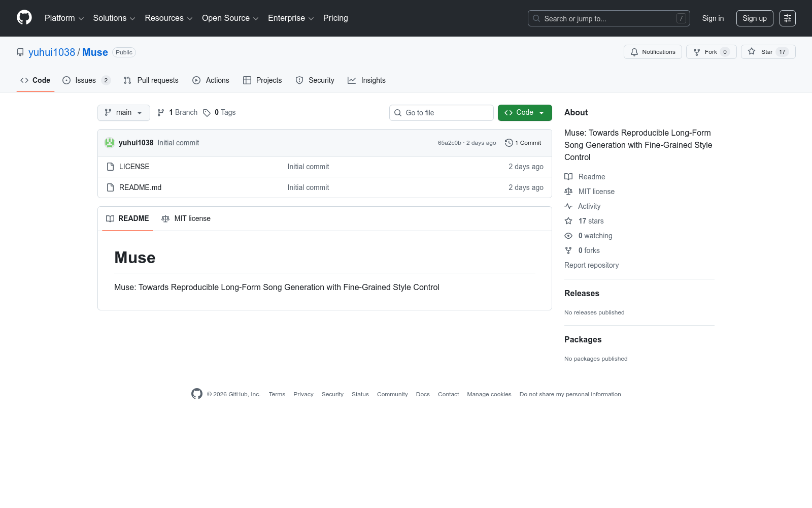
Task: Expand the green Code dropdown button
Action: coord(524,113)
